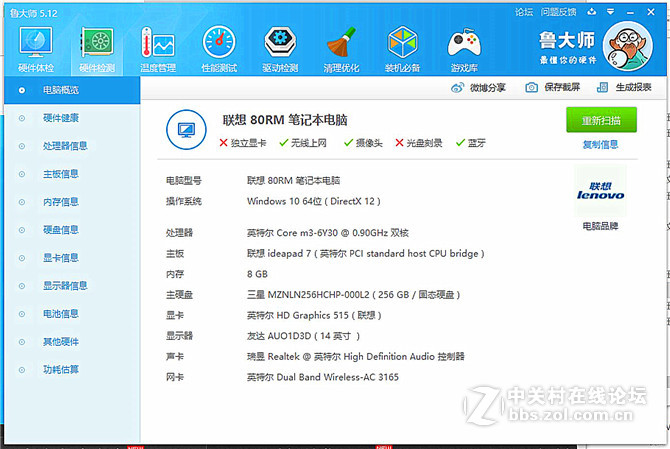Image resolution: width=670 pixels, height=449 pixels.
Task: Click the 8 GB memory value
Action: click(x=257, y=274)
